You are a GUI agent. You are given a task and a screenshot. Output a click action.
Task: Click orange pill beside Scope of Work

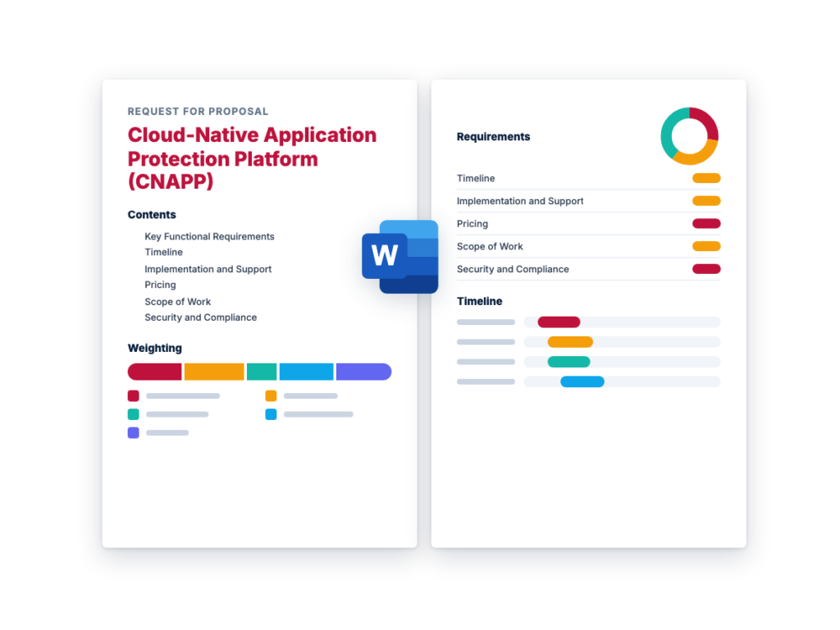coord(706,246)
